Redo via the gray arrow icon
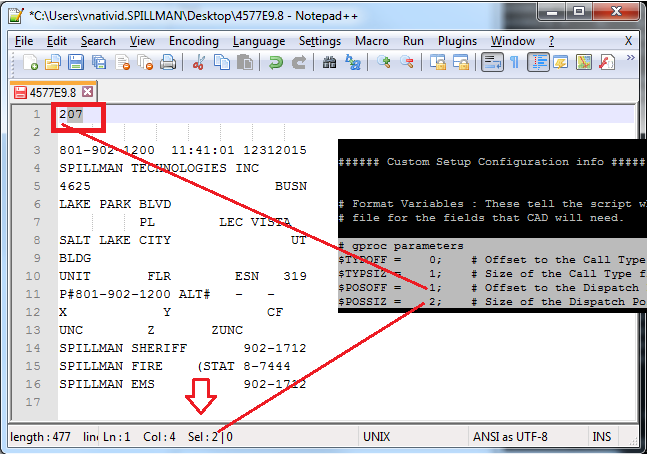This screenshot has height=454, width=647. tap(299, 63)
